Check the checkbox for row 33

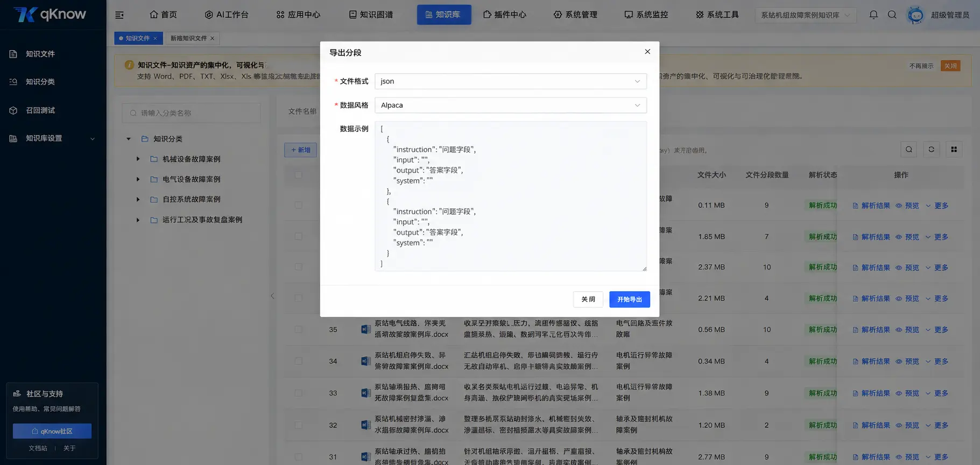(x=299, y=393)
